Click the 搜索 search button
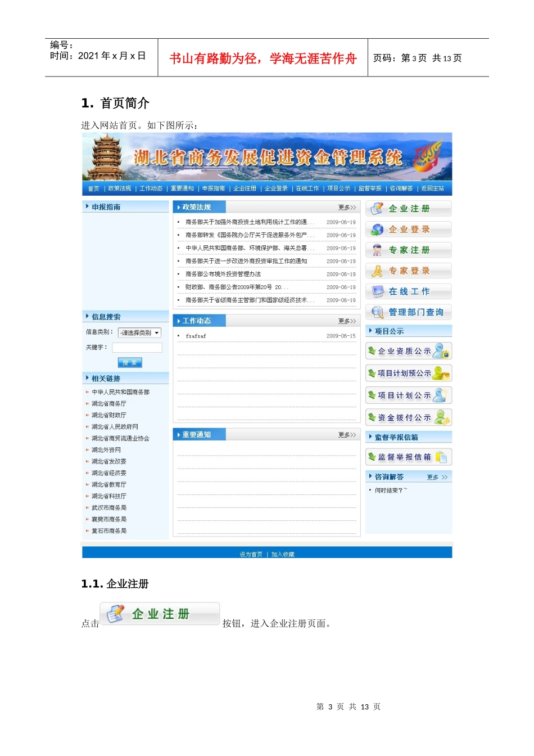This screenshot has width=534, height=756. click(130, 363)
